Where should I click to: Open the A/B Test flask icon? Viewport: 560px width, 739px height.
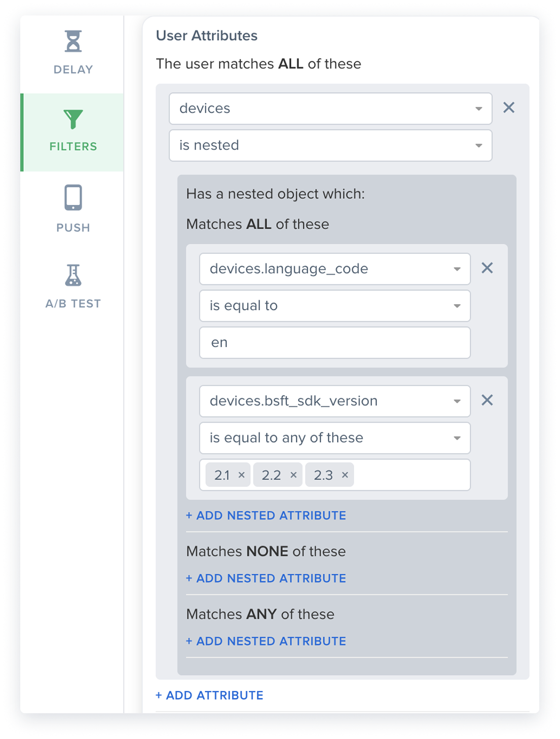tap(73, 275)
